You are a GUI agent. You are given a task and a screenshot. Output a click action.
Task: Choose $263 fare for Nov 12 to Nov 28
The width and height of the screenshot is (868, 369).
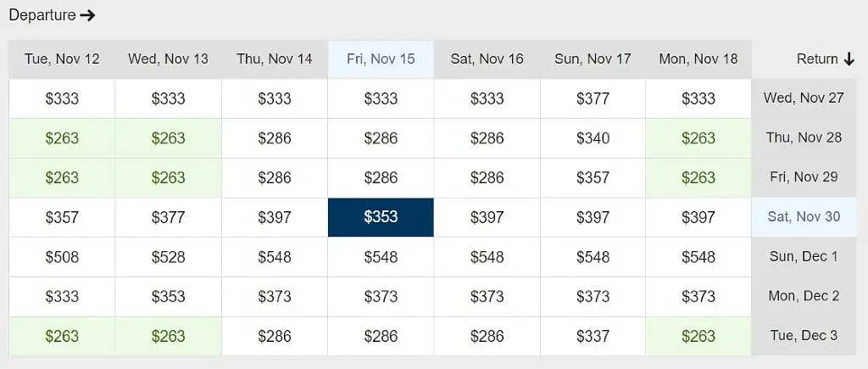click(x=62, y=138)
